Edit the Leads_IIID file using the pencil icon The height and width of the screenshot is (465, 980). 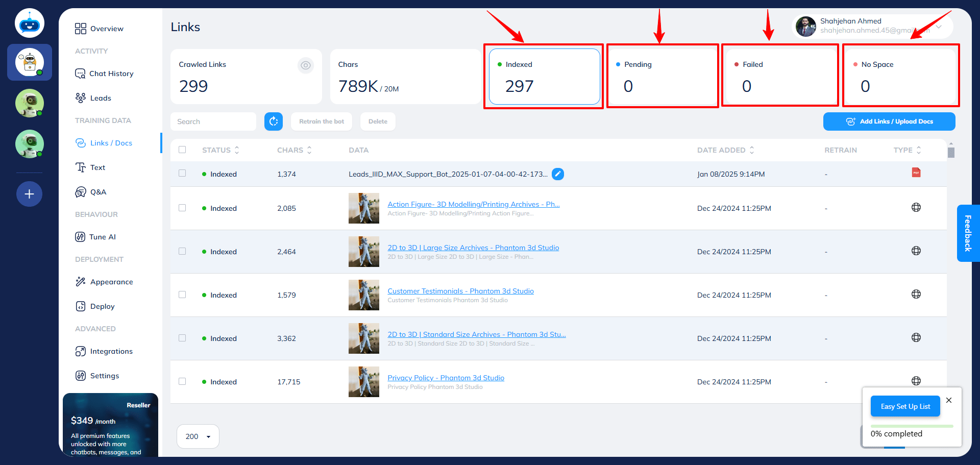(x=558, y=174)
